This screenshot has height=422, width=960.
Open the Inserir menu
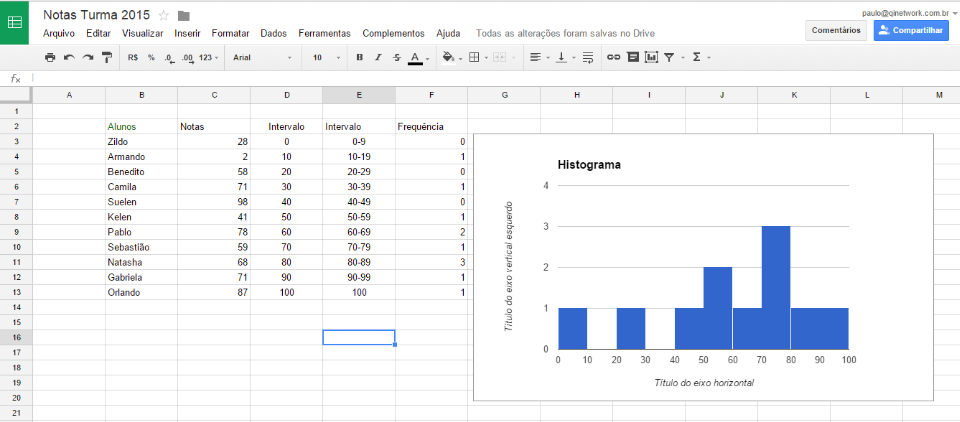point(188,33)
